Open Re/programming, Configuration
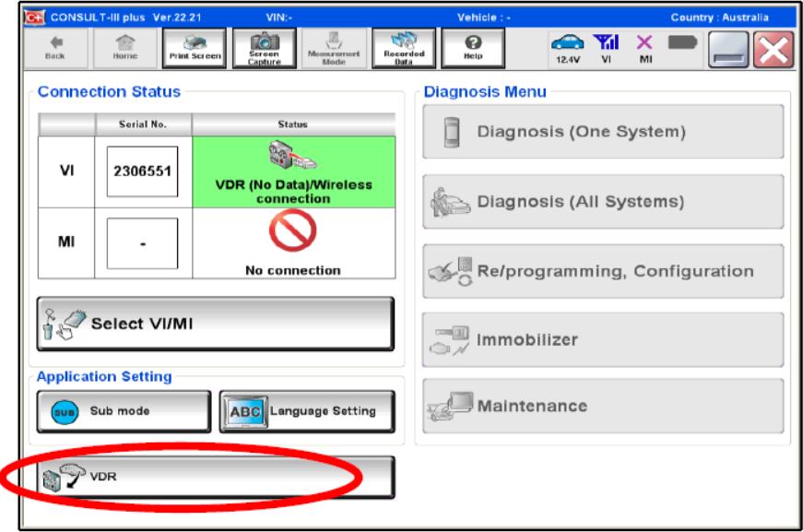The height and width of the screenshot is (532, 803). (x=603, y=271)
